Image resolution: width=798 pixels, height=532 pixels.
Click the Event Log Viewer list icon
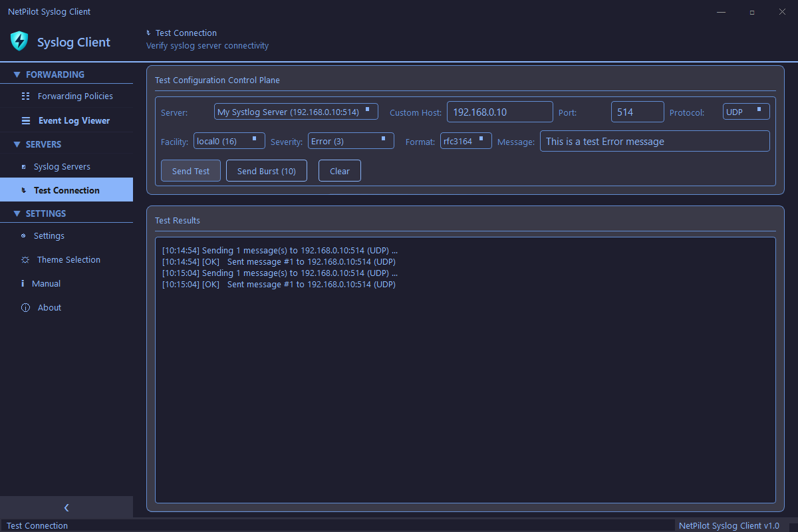25,121
